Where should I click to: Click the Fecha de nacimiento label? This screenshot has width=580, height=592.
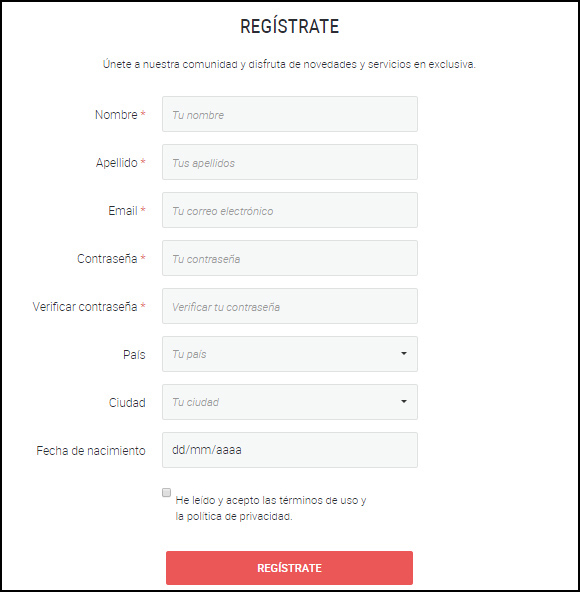pyautogui.click(x=91, y=450)
